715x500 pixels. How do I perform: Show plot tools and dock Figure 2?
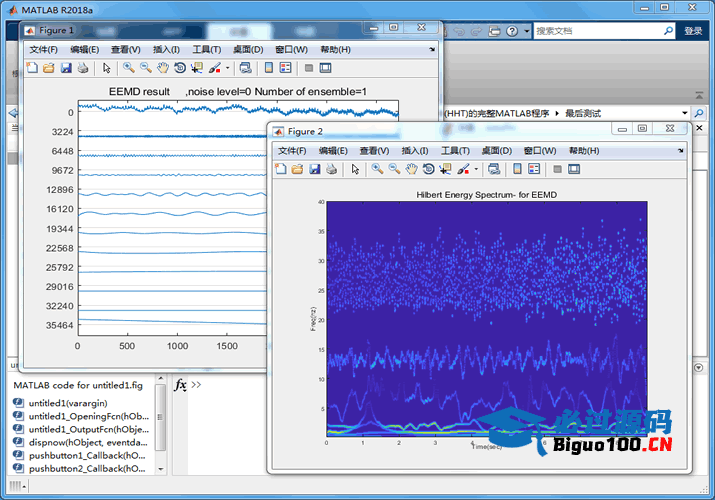click(x=574, y=169)
